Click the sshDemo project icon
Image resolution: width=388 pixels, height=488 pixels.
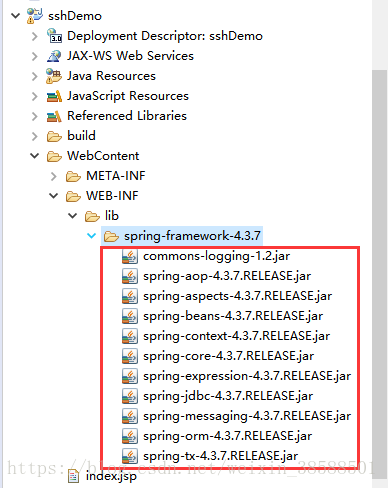pyautogui.click(x=35, y=16)
